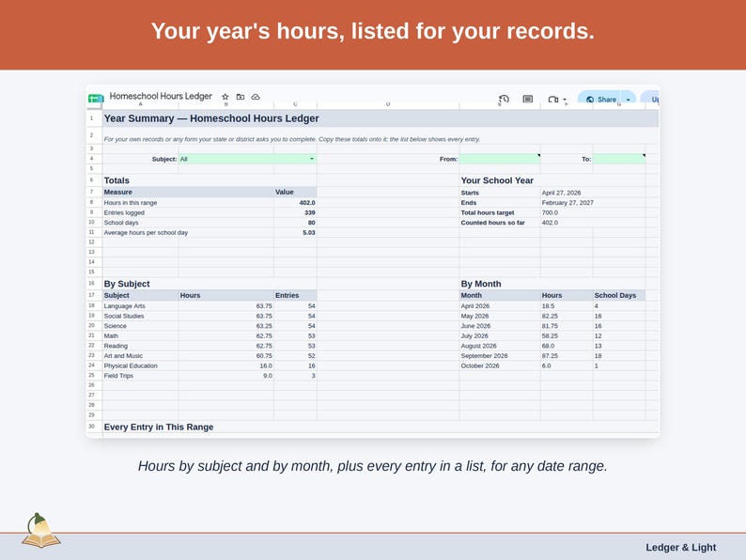Click the School Days column header cell

tap(619, 295)
